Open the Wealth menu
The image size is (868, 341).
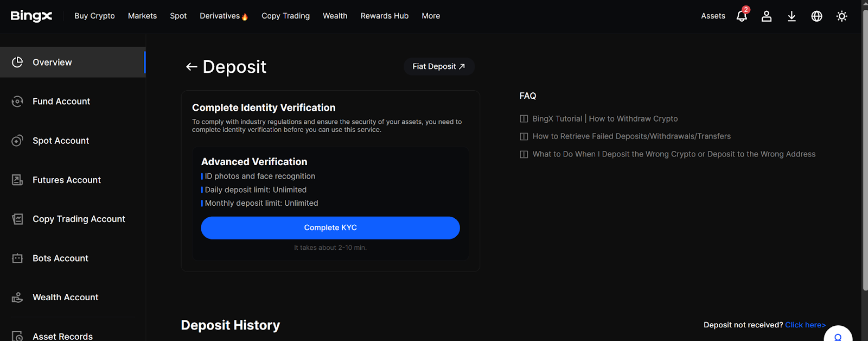point(335,16)
